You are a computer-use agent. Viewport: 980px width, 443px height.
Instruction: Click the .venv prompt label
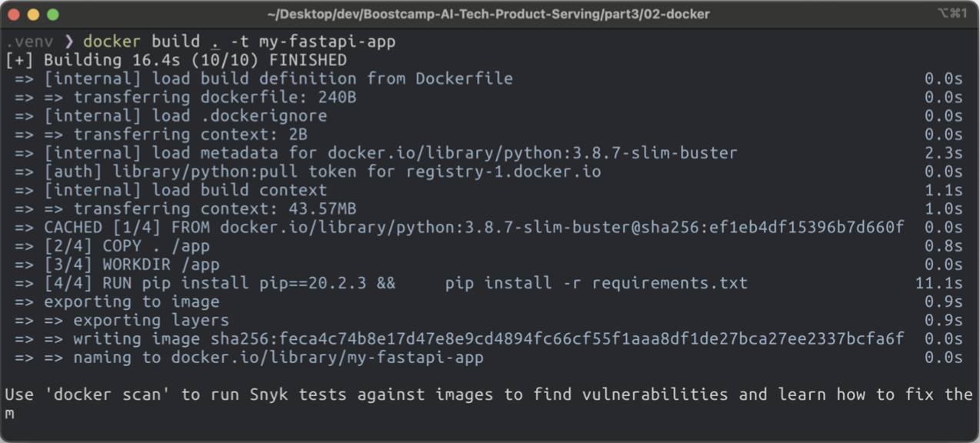pyautogui.click(x=28, y=42)
